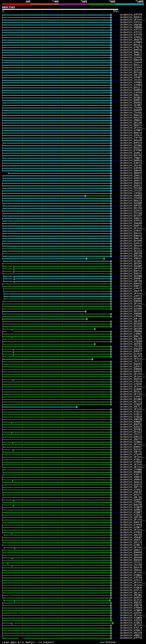Screen dimensions: 146x644
Task: Click the 576 query end position label
Action: tap(115, 11)
